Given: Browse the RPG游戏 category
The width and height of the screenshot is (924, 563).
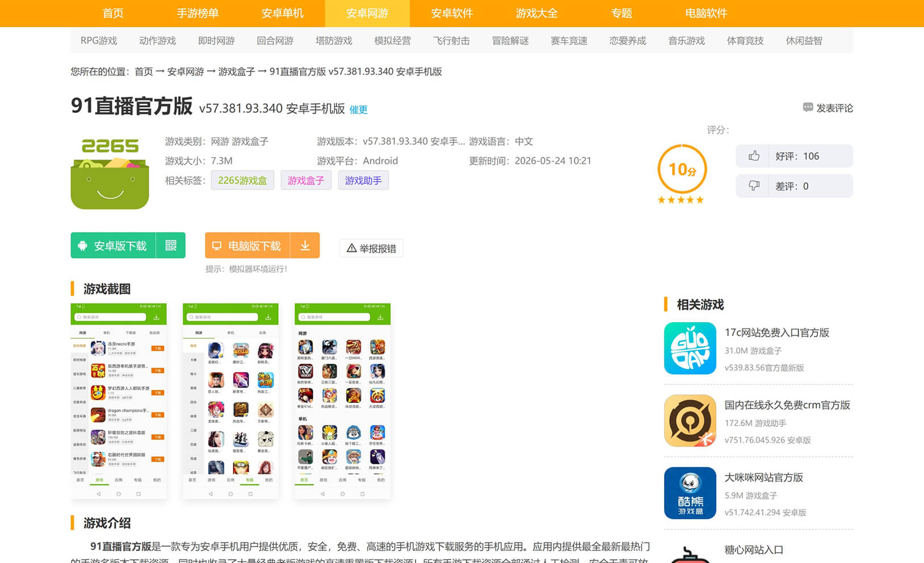Looking at the screenshot, I should tap(99, 41).
